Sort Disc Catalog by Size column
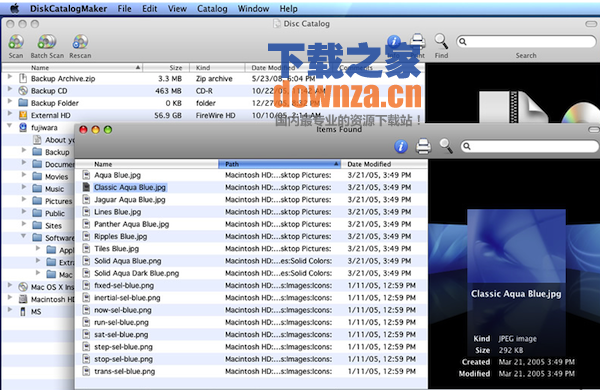 click(x=166, y=68)
